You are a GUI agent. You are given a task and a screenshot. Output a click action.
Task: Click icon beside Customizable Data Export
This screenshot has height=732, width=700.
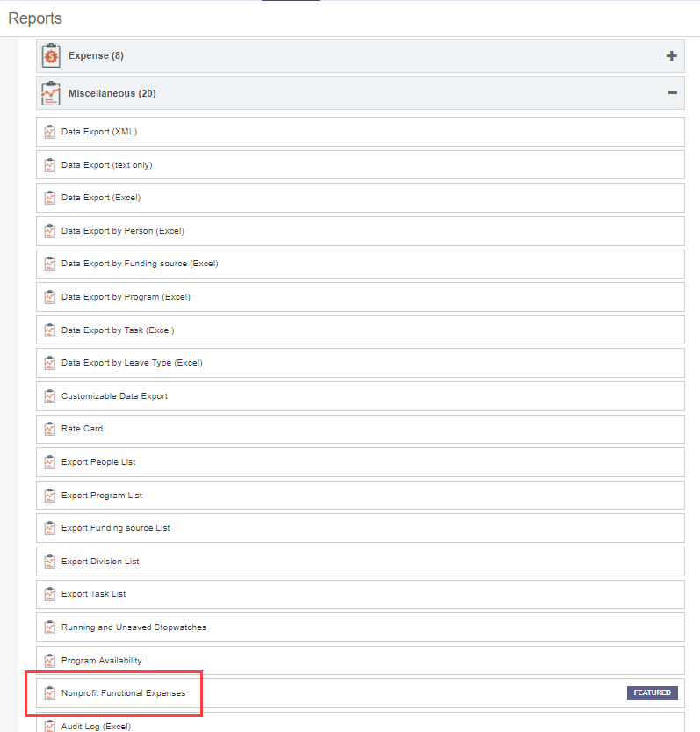tap(50, 396)
